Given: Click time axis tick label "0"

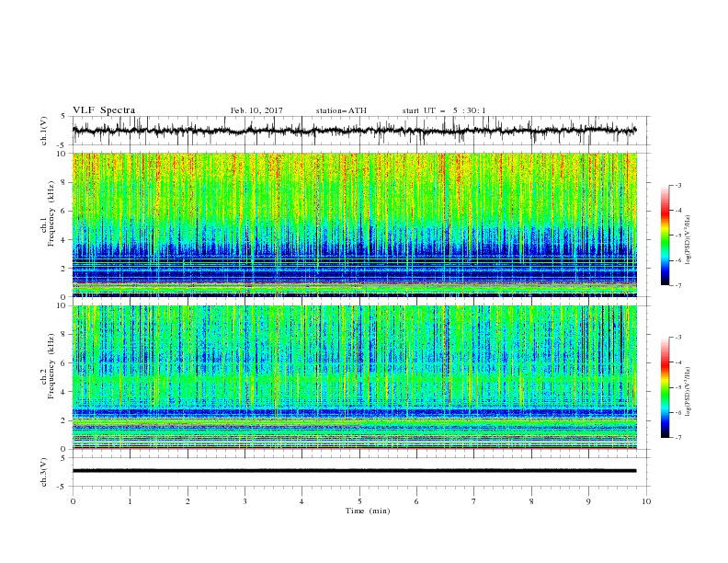Looking at the screenshot, I should [73, 501].
